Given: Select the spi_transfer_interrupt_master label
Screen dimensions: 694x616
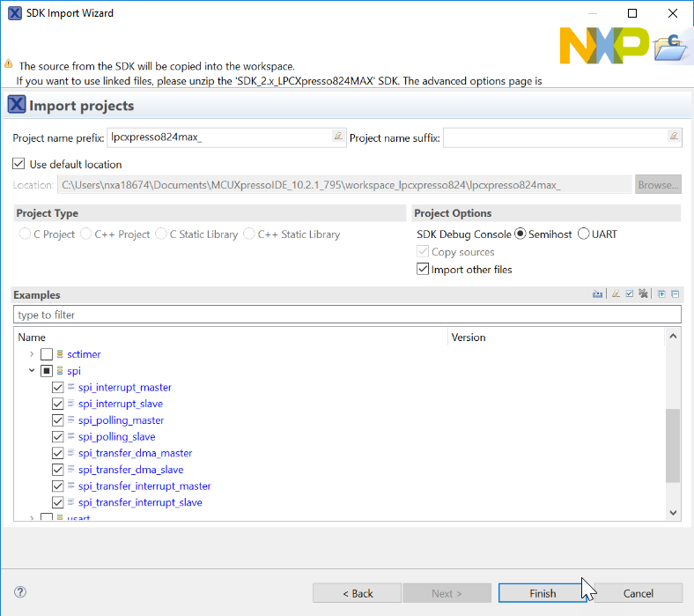Looking at the screenshot, I should click(144, 486).
